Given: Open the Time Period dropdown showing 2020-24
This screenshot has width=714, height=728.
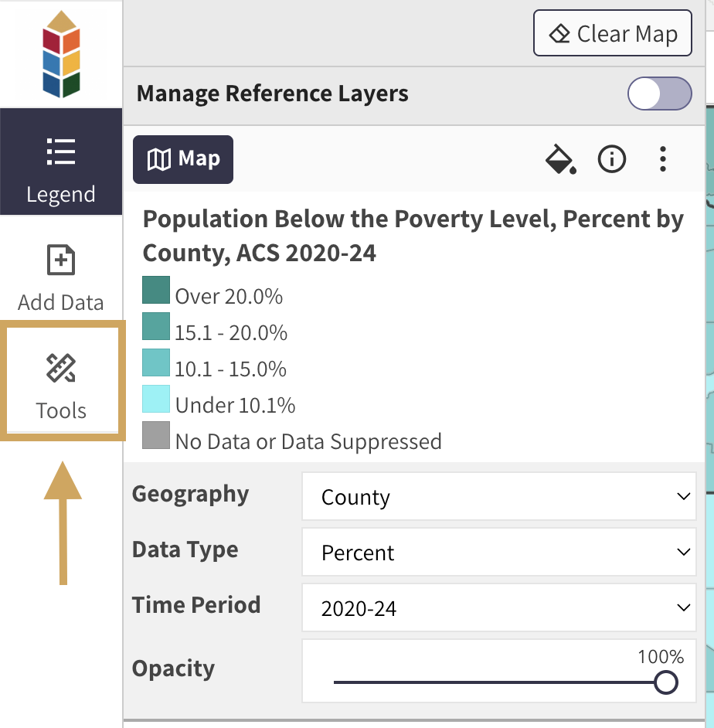Looking at the screenshot, I should coord(499,607).
